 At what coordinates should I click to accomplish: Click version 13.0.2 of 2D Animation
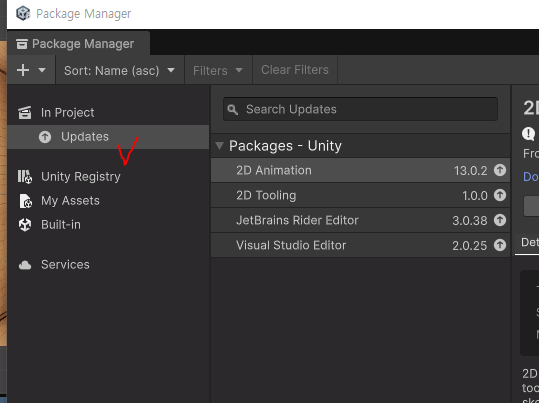tap(470, 171)
